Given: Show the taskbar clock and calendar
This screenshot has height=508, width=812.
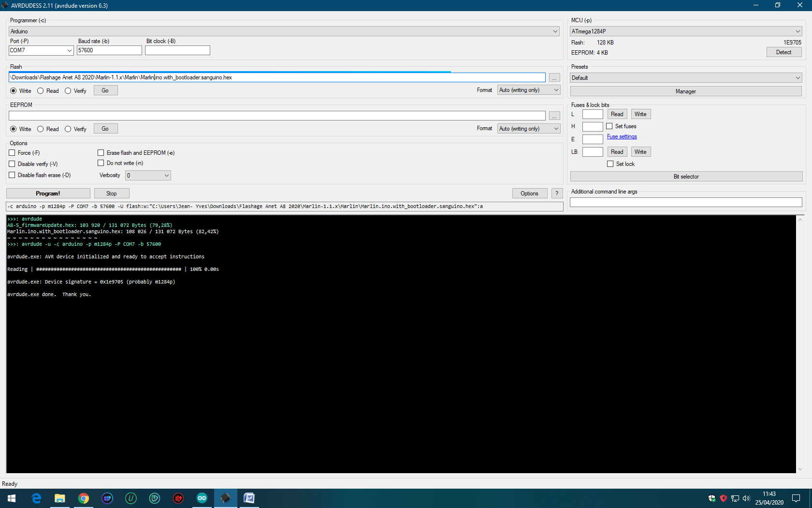Looking at the screenshot, I should [769, 498].
